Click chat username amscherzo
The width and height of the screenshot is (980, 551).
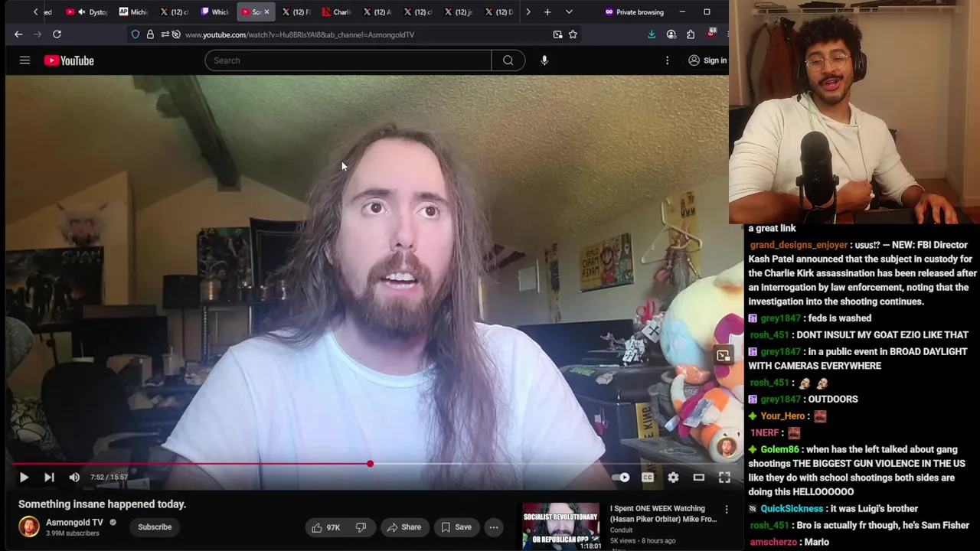pyautogui.click(x=773, y=543)
